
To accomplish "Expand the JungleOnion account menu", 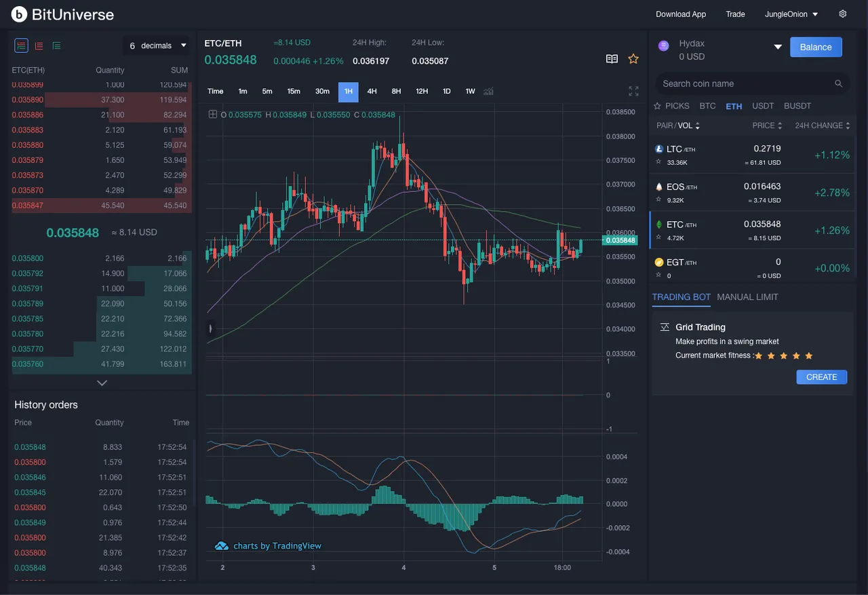I will click(791, 14).
